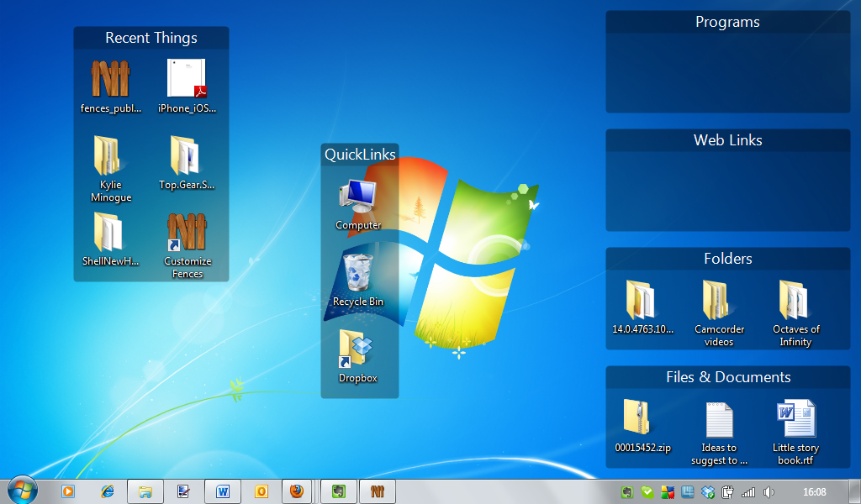Click the four-colored AVG tray icon
The image size is (861, 504).
(x=668, y=492)
